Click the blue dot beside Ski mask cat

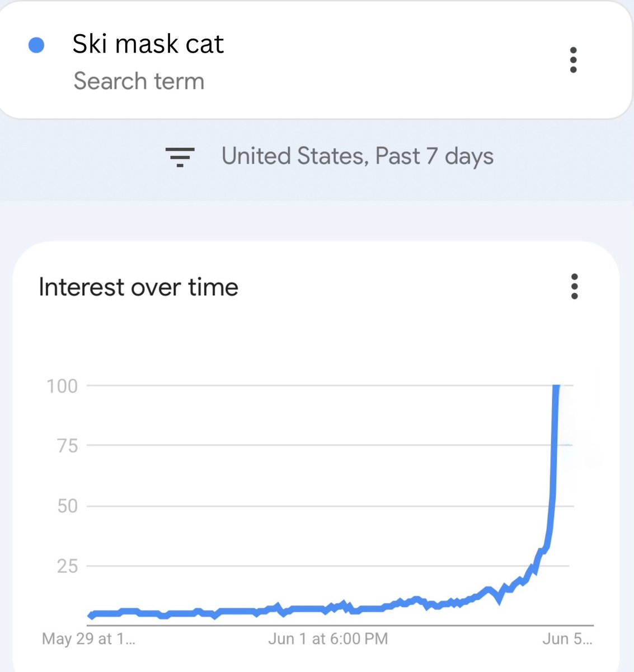pos(36,45)
